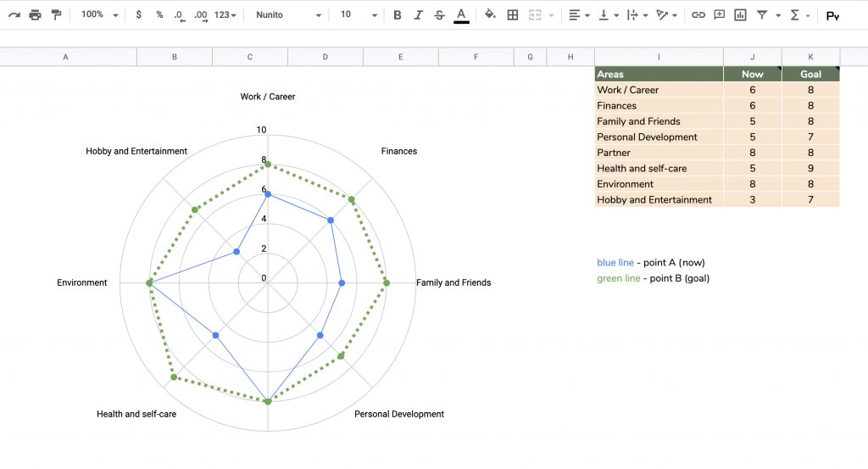This screenshot has width=868, height=469.
Task: Open text rotation dropdown arrow
Action: [x=675, y=15]
